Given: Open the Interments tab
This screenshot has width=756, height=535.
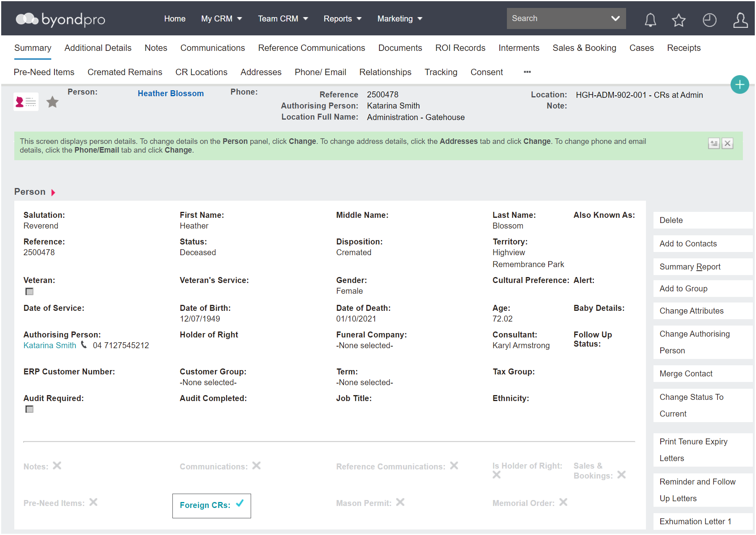Looking at the screenshot, I should [x=519, y=48].
